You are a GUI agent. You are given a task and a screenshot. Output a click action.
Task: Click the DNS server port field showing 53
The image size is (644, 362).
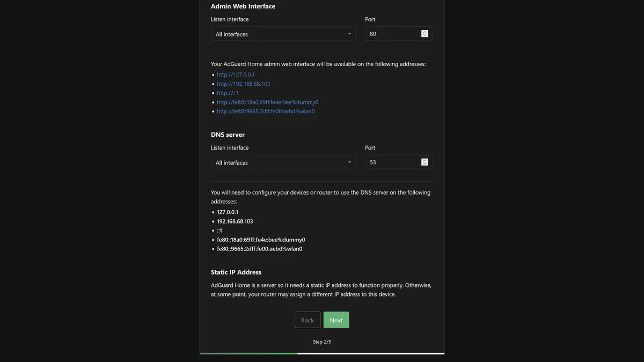click(x=399, y=162)
